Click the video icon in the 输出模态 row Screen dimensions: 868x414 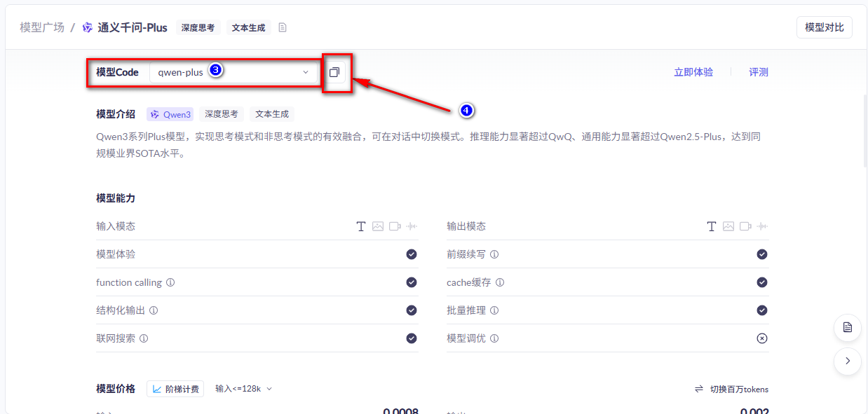click(x=745, y=226)
